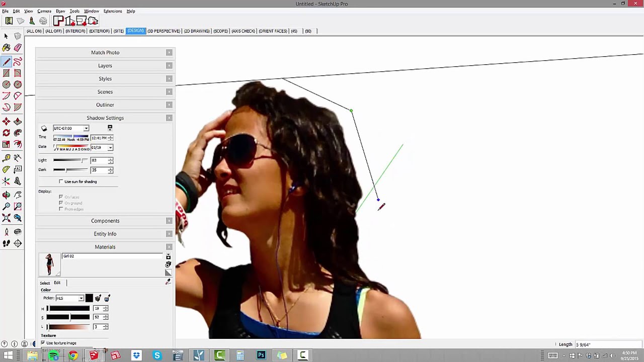Image resolution: width=644 pixels, height=362 pixels.
Task: Select the arrow Select tool
Action: [x=6, y=36]
